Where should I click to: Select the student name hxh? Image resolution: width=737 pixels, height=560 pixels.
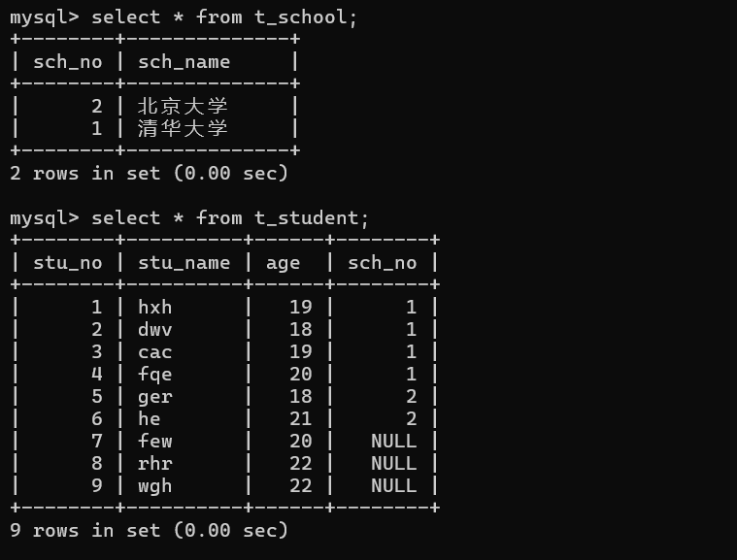154,308
